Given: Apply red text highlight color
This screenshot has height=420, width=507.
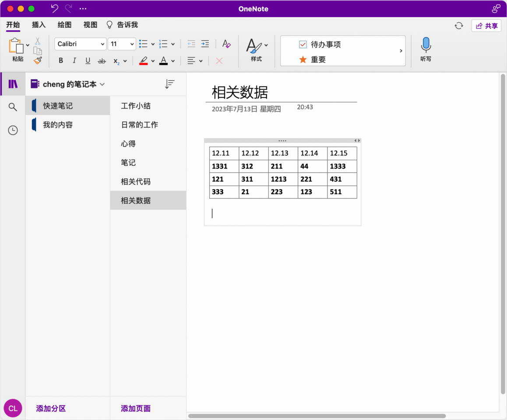Looking at the screenshot, I should pos(143,61).
